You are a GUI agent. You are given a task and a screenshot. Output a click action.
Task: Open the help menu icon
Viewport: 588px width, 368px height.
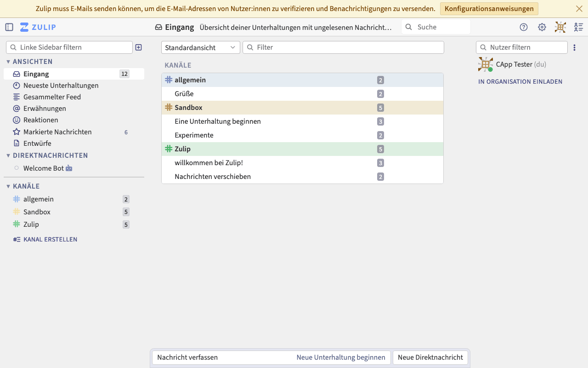pyautogui.click(x=524, y=27)
